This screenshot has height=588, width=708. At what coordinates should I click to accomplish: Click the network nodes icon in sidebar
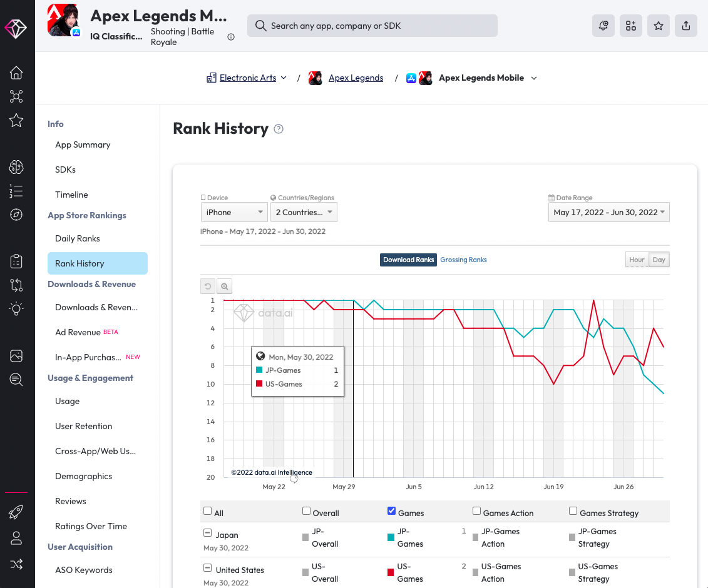coord(16,96)
